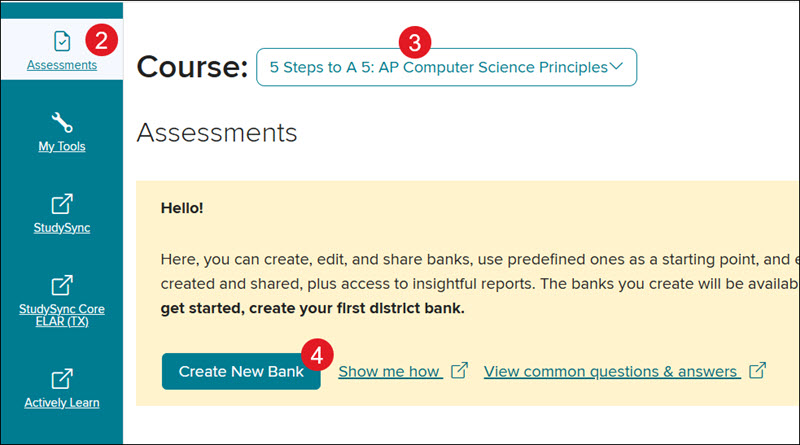This screenshot has width=800, height=445.
Task: Open the AP Computer Science Principles selector
Action: point(446,67)
